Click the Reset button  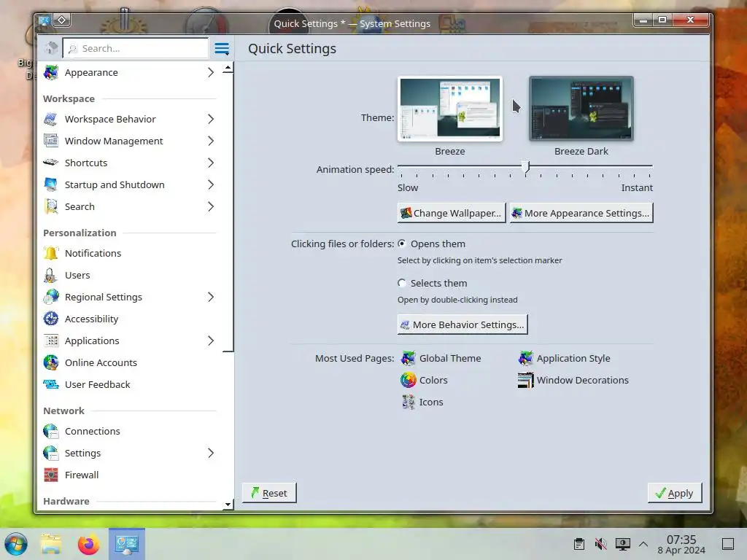(x=269, y=493)
